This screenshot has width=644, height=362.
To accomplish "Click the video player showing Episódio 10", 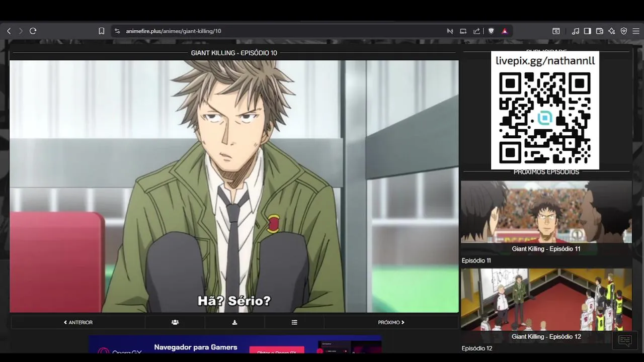I will 234,187.
